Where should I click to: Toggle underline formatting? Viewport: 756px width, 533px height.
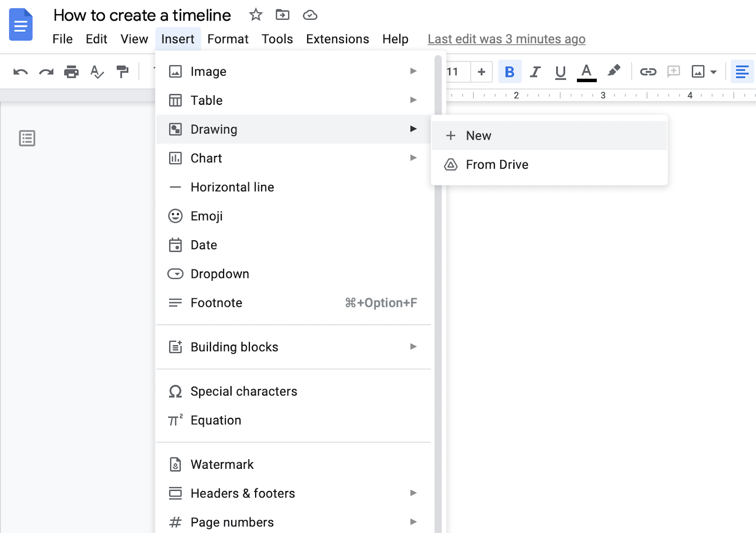coord(560,72)
